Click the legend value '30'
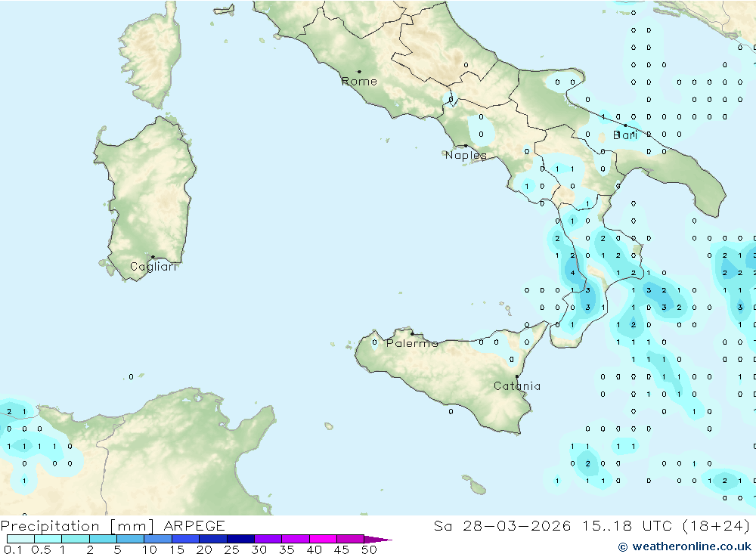The width and height of the screenshot is (756, 554). click(259, 549)
